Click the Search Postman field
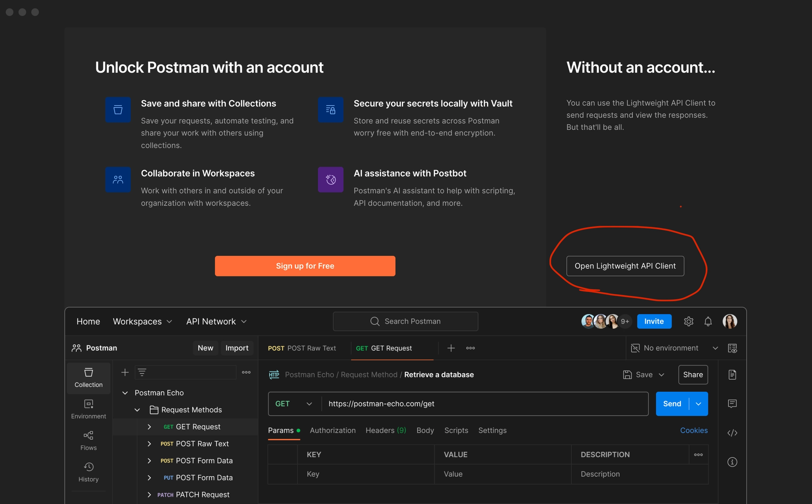 coord(406,321)
